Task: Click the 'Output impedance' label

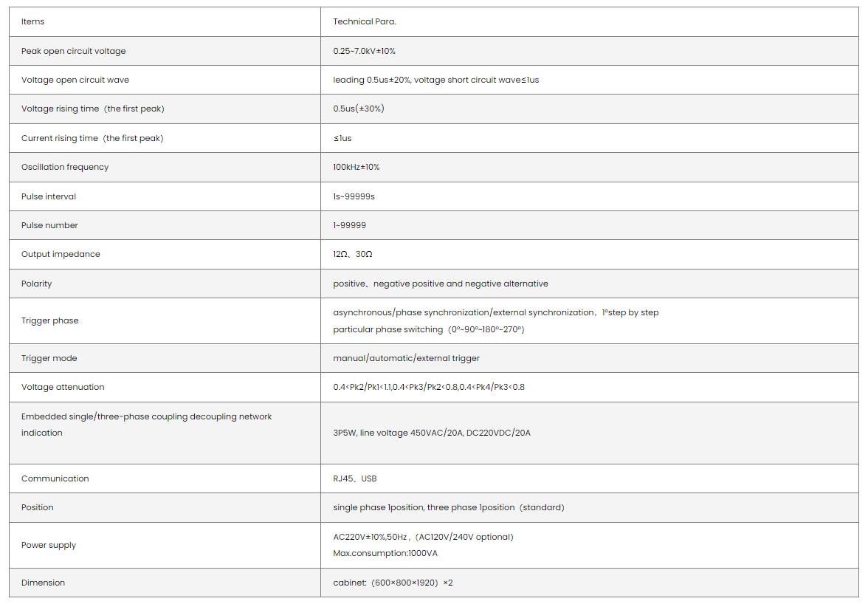Action: coord(61,254)
